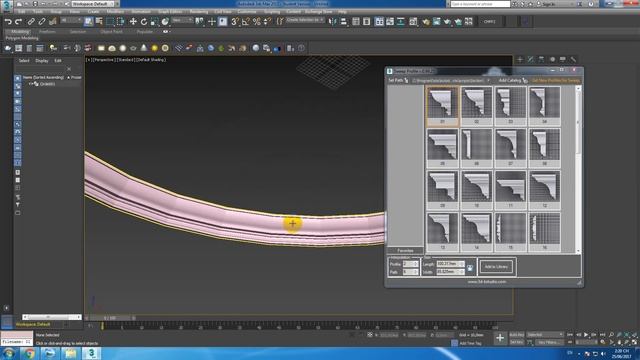Click the save disk icon in Sweep Profile

pos(470,268)
